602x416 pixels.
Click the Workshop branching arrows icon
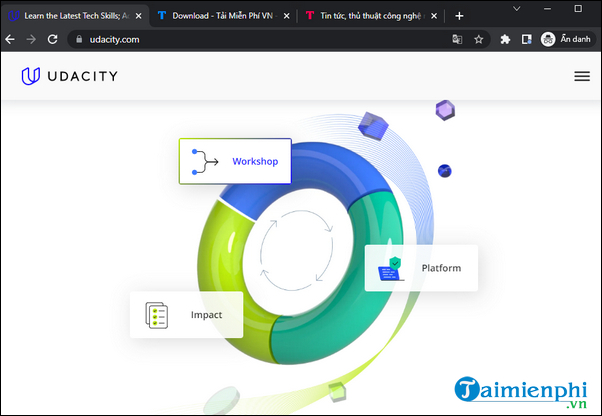click(205, 162)
